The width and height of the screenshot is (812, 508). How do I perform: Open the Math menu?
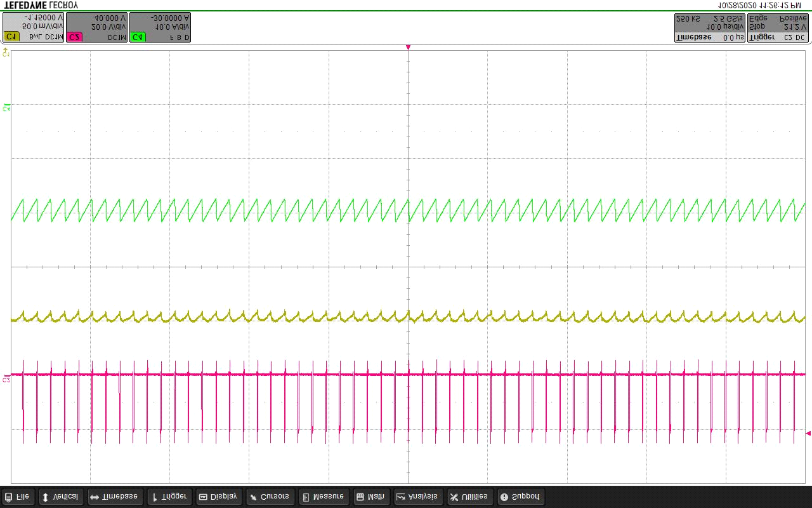[370, 497]
